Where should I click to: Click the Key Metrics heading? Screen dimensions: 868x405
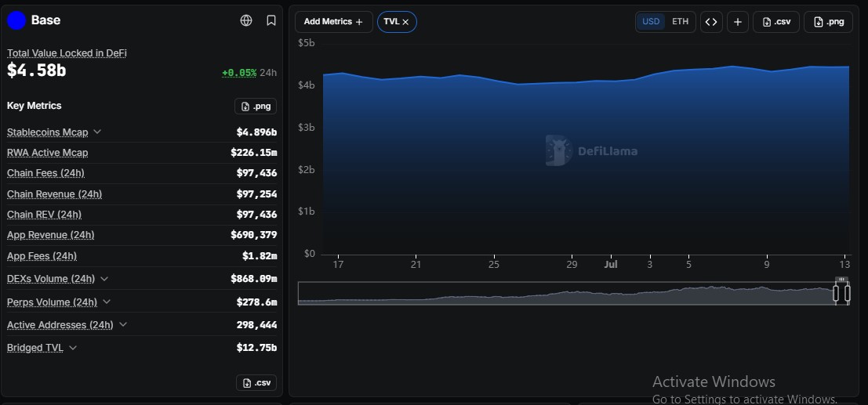point(35,106)
